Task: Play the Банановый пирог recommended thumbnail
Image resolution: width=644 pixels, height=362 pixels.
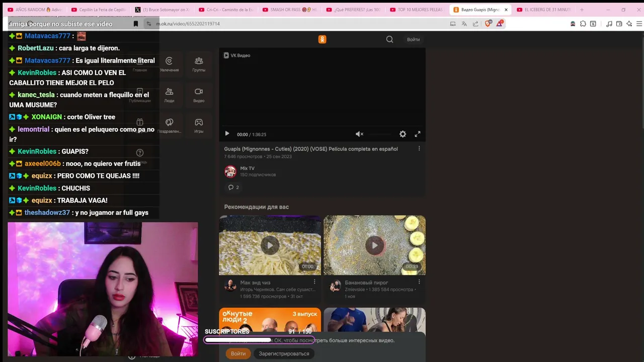Action: [x=374, y=245]
